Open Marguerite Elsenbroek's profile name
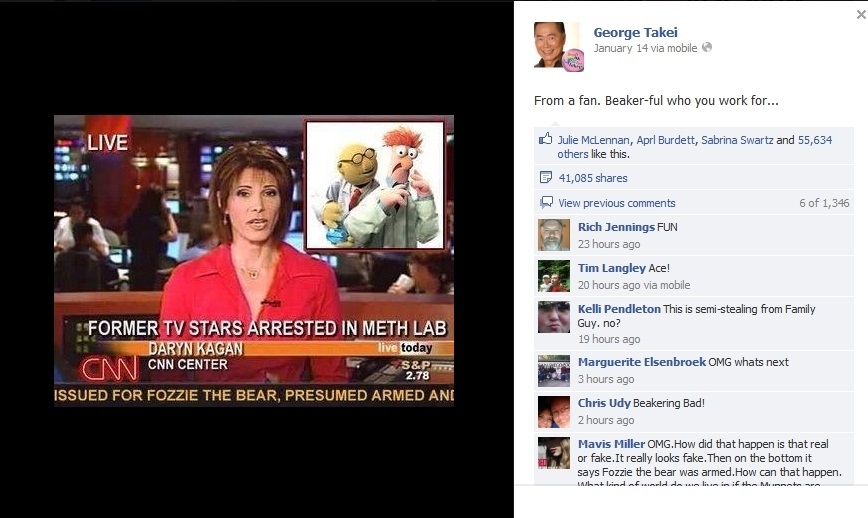This screenshot has width=868, height=518. tap(642, 362)
